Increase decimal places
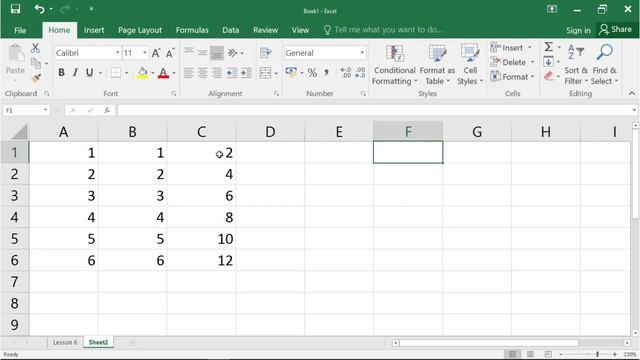Viewport: 640px width, 360px height. [346, 73]
